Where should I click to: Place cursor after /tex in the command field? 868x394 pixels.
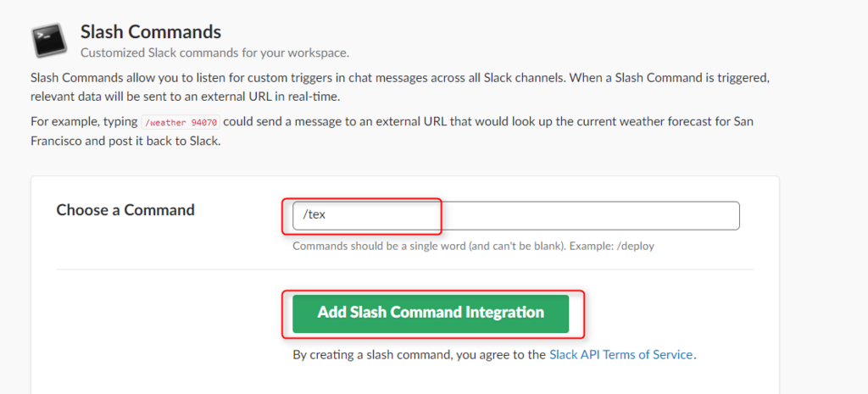pyautogui.click(x=327, y=215)
